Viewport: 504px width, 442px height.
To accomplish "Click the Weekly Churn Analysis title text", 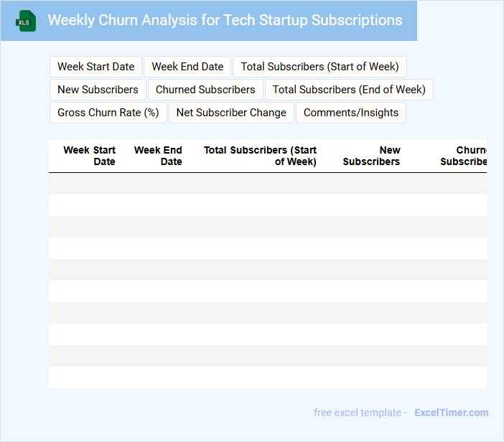I will [x=225, y=20].
